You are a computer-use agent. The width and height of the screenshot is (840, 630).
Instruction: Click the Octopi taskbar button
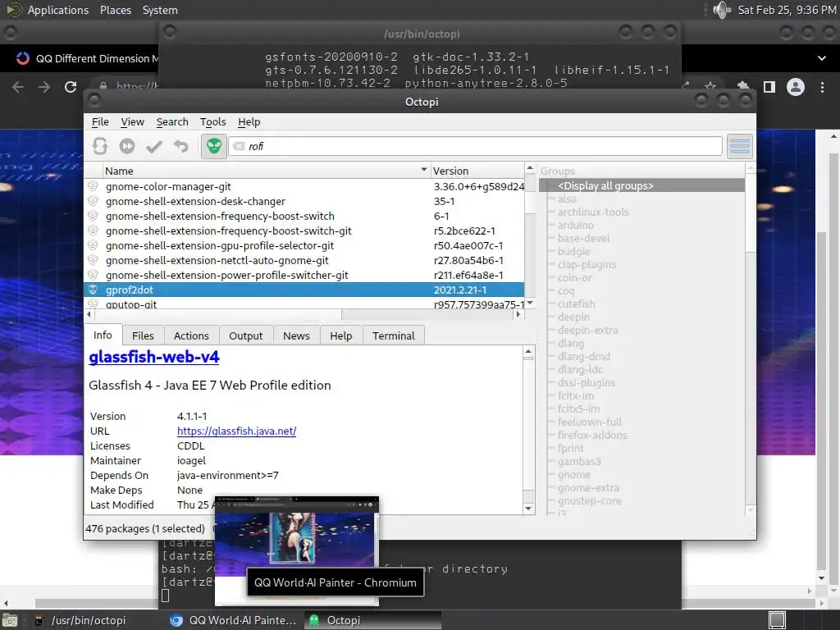[373, 620]
